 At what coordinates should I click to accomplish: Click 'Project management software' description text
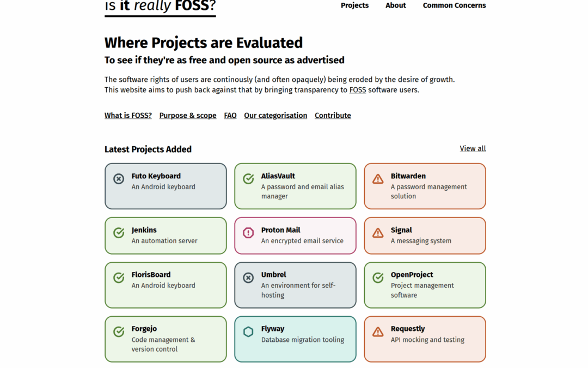pyautogui.click(x=422, y=290)
